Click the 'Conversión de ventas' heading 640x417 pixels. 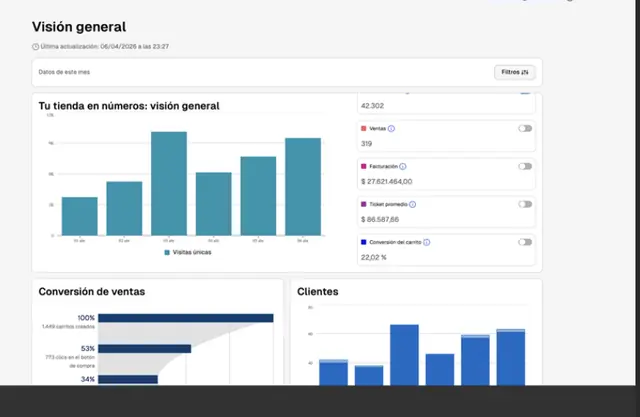[x=92, y=292]
